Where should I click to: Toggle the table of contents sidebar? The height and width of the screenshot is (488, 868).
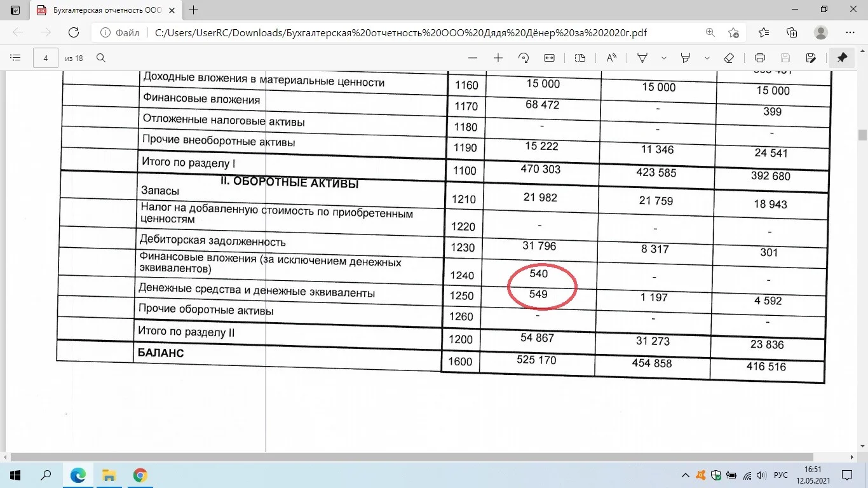click(16, 58)
